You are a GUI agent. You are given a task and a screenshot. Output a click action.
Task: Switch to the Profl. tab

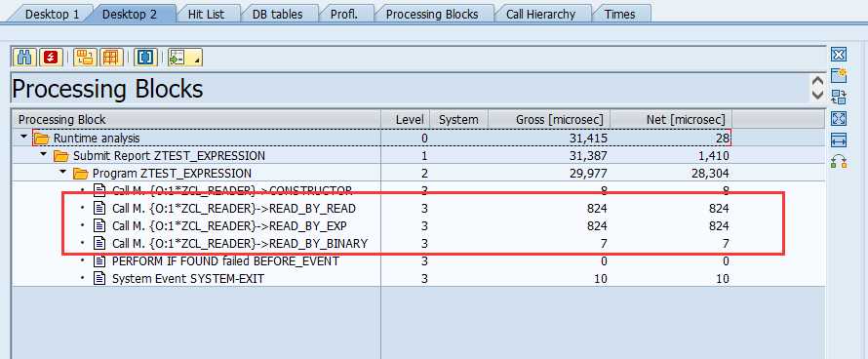click(343, 15)
